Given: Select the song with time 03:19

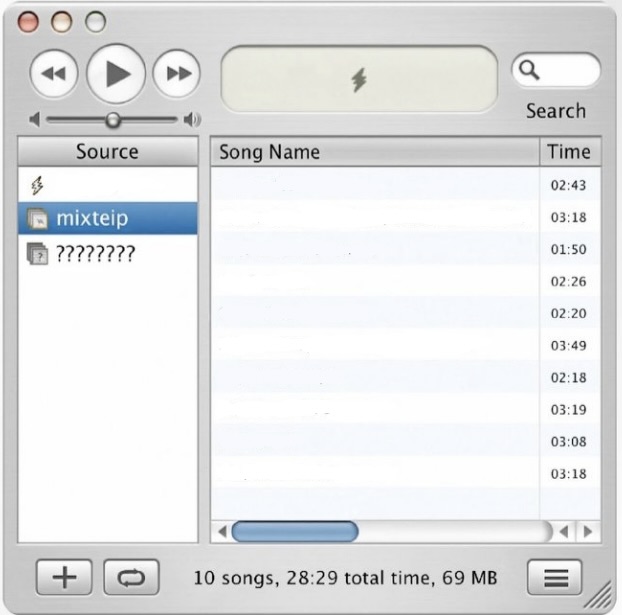Looking at the screenshot, I should pyautogui.click(x=406, y=409).
